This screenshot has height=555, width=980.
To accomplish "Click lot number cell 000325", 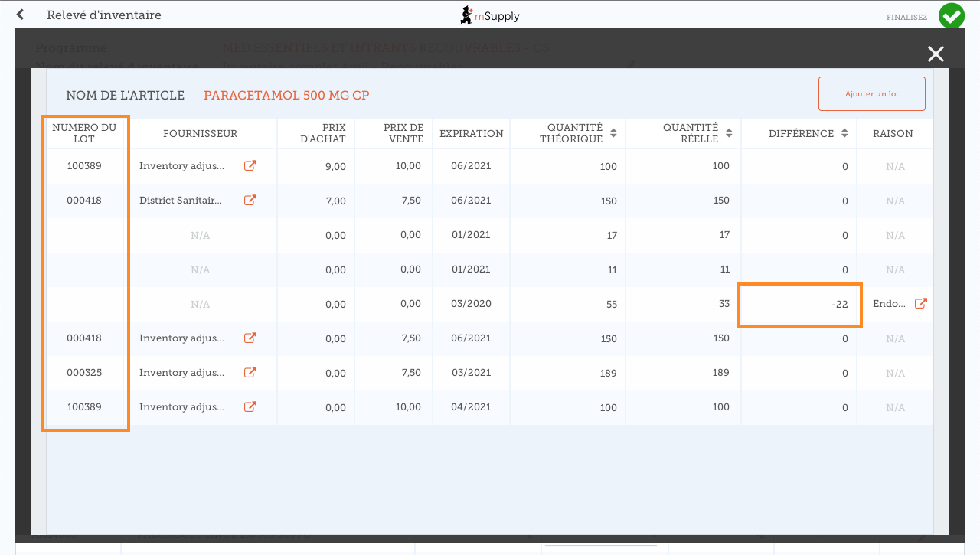I will [84, 373].
